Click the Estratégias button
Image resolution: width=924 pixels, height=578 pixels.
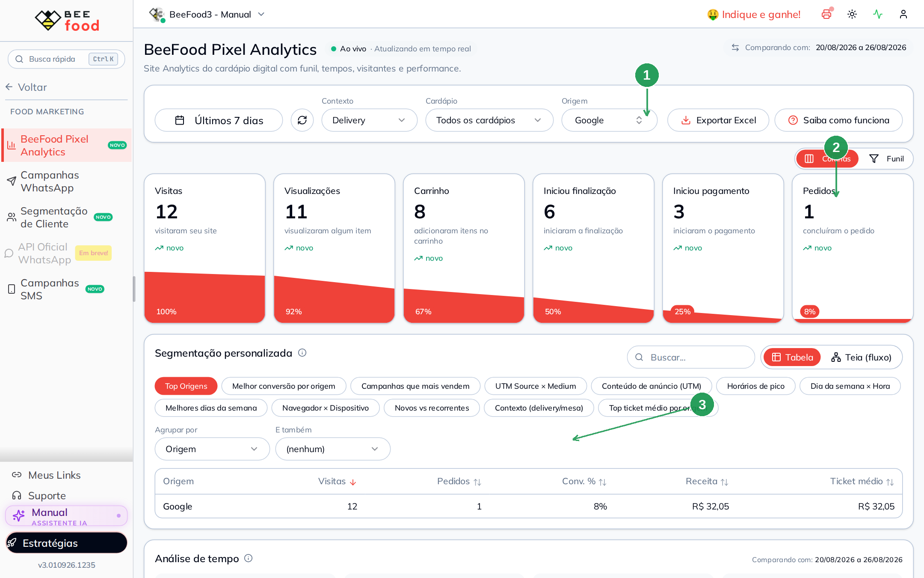coord(66,543)
